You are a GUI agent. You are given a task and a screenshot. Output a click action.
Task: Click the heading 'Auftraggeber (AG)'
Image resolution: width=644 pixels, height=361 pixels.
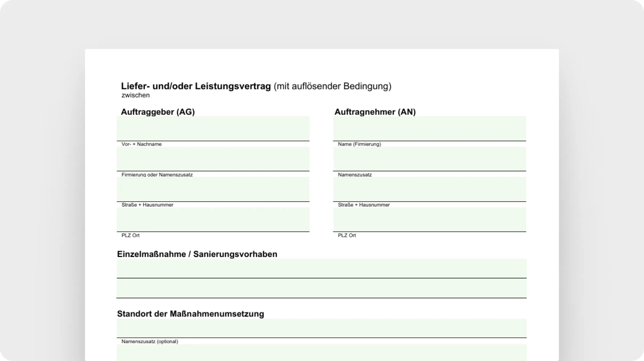158,112
